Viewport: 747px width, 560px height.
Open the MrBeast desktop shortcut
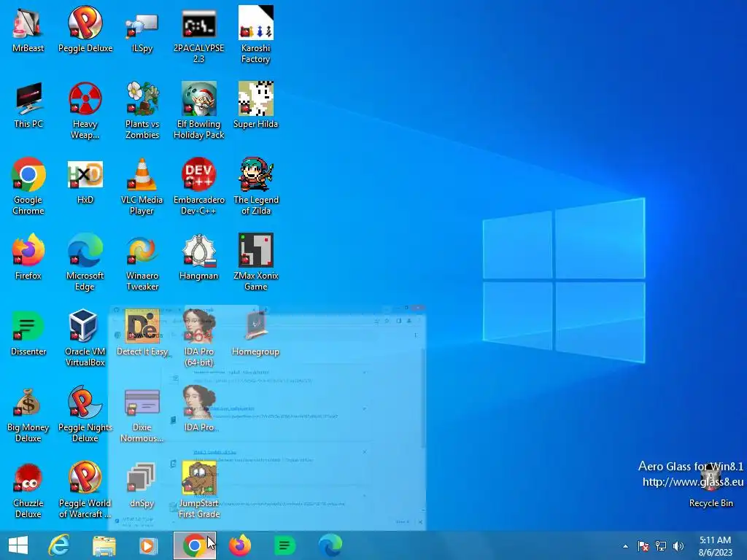(x=28, y=29)
